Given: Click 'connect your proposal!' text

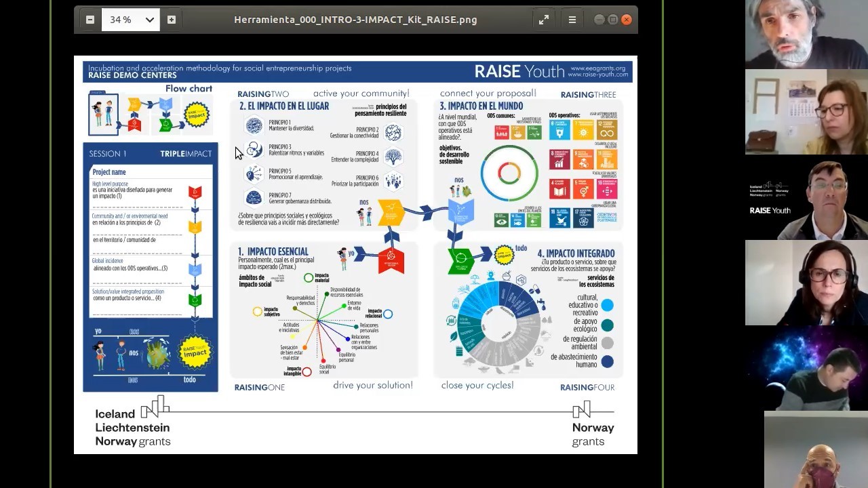Looking at the screenshot, I should click(x=488, y=94).
